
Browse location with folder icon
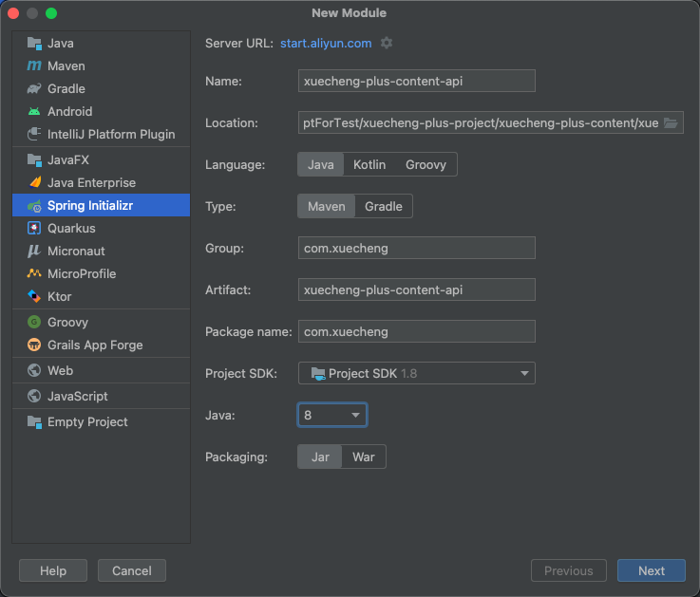(672, 123)
